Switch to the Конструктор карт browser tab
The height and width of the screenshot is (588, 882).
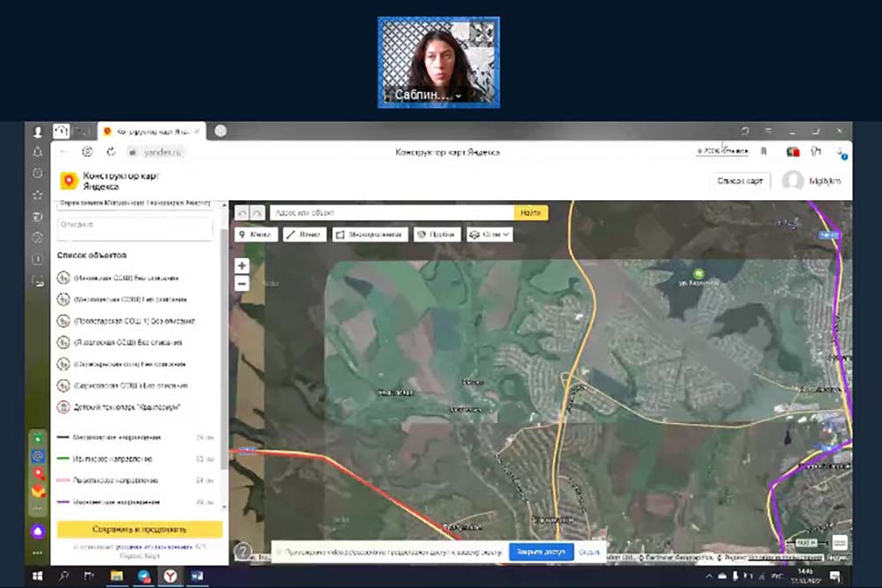pyautogui.click(x=152, y=131)
